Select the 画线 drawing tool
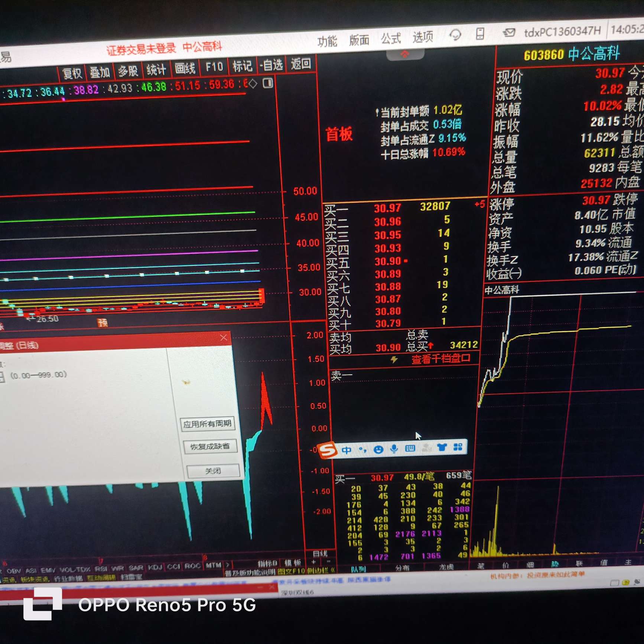 pyautogui.click(x=185, y=68)
